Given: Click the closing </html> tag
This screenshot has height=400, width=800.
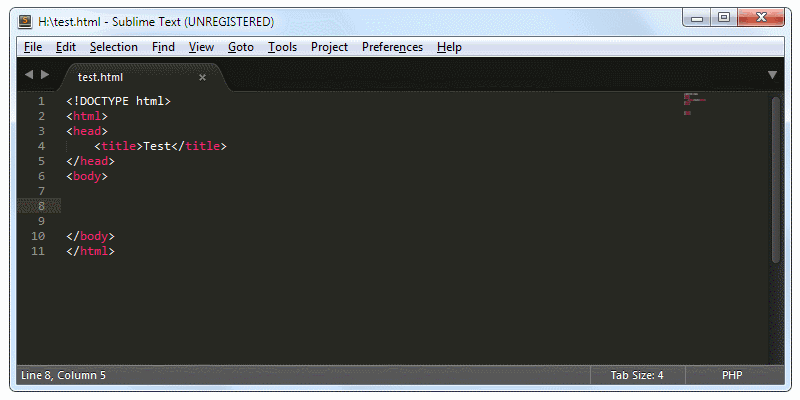Looking at the screenshot, I should (x=91, y=251).
